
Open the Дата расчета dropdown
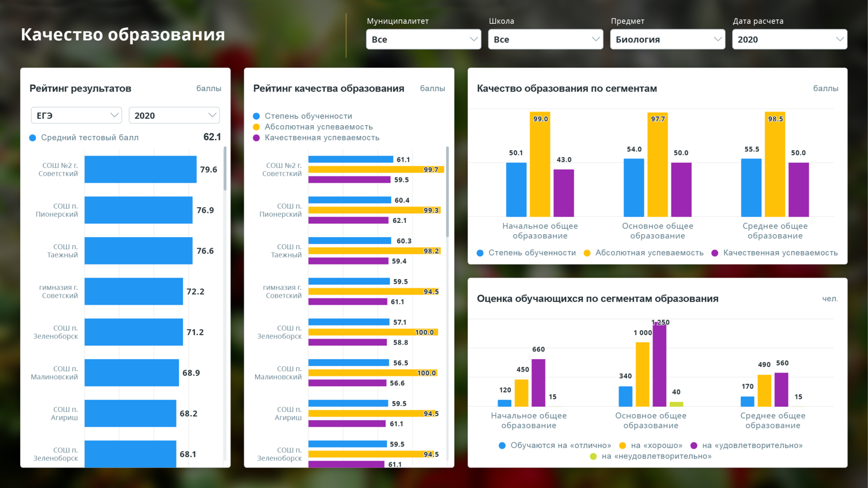pos(789,39)
